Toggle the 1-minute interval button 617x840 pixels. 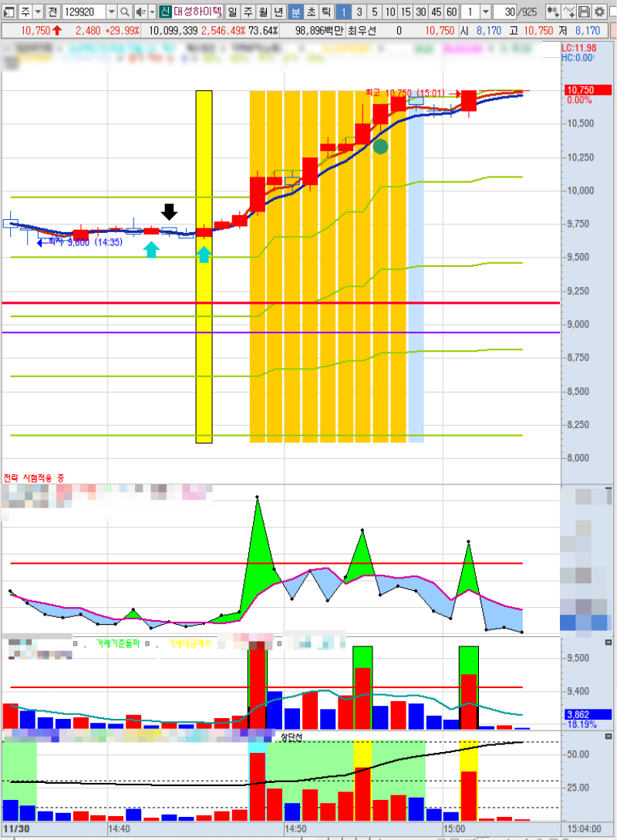point(344,12)
